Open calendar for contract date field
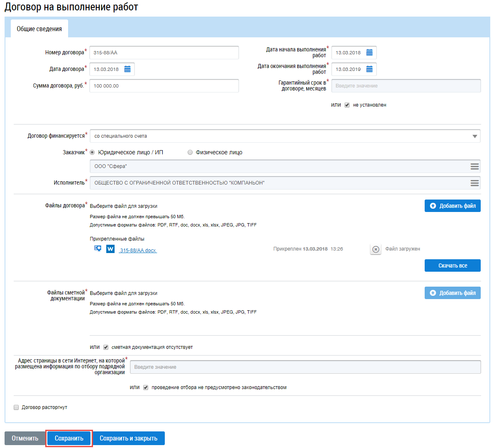The image size is (494, 448). tap(127, 69)
